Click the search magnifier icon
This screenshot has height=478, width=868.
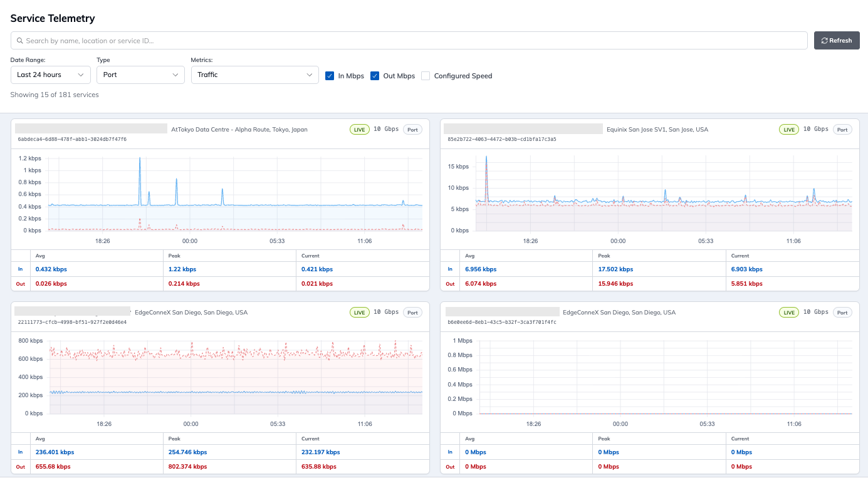pos(20,41)
